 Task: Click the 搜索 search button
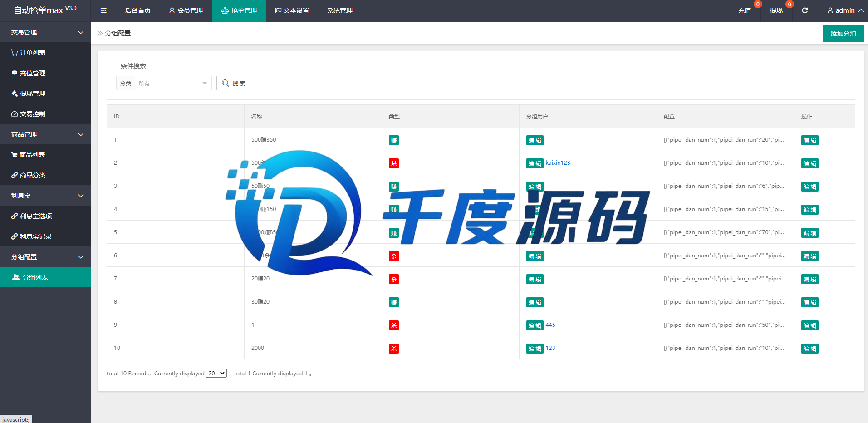click(233, 83)
